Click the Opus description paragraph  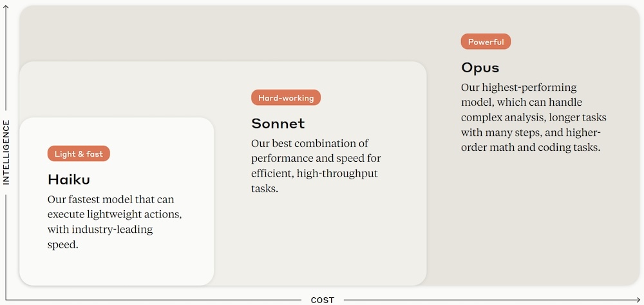pos(533,117)
